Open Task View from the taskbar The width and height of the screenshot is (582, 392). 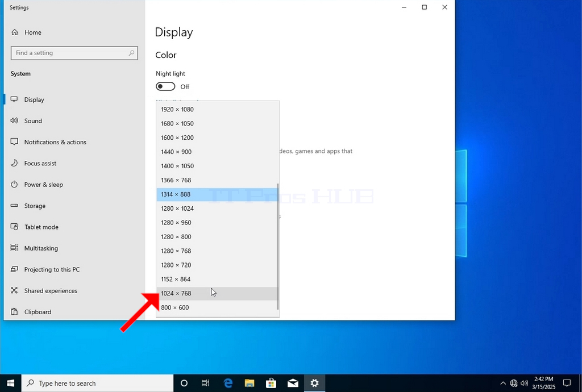[x=205, y=383]
